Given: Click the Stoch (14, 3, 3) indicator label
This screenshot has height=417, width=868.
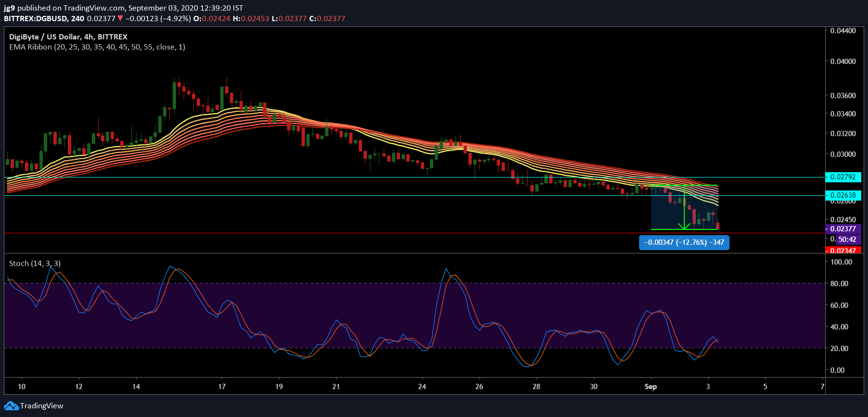Looking at the screenshot, I should coord(35,264).
